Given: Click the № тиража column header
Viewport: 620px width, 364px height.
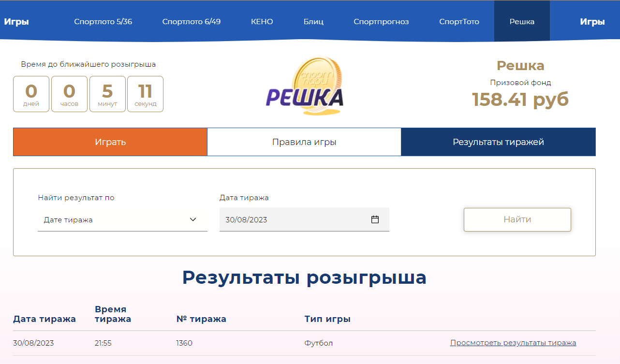Looking at the screenshot, I should (201, 319).
